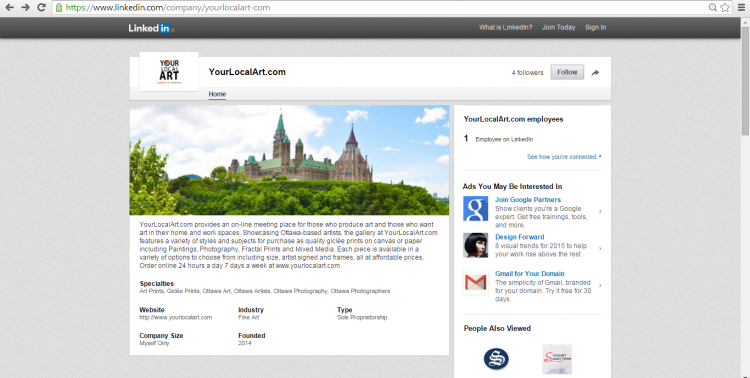The width and height of the screenshot is (750, 378).
Task: Click the LinkedIn logo
Action: click(150, 28)
